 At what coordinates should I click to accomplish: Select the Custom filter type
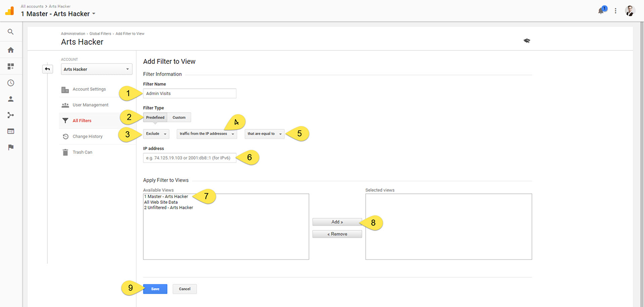179,118
